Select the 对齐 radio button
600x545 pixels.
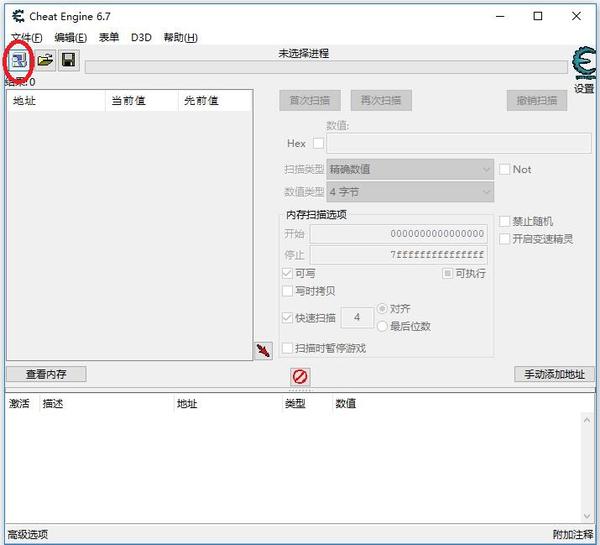click(382, 308)
